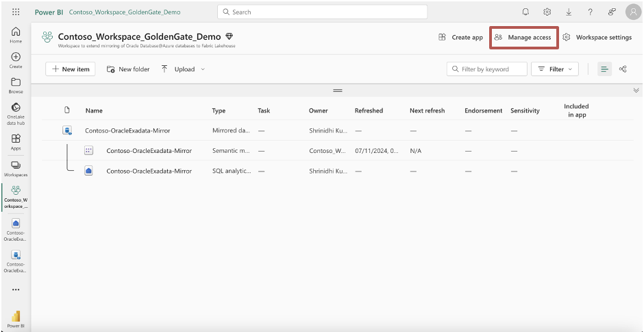The width and height of the screenshot is (644, 332).
Task: Open Workspace settings
Action: (597, 38)
